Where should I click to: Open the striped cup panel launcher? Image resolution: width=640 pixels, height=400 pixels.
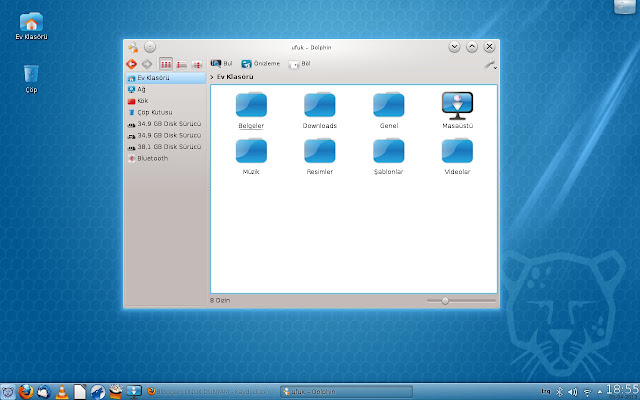tap(116, 392)
